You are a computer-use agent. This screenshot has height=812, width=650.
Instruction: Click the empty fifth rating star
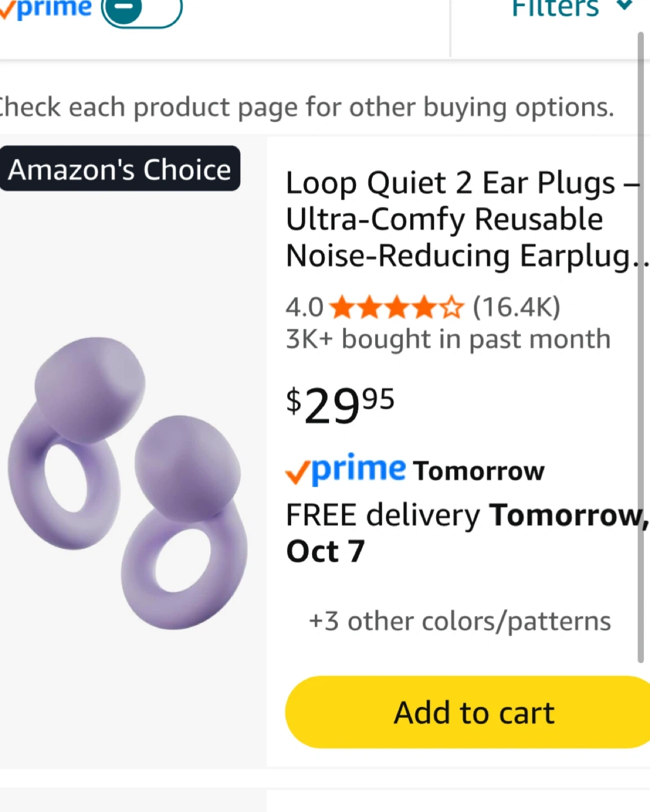pyautogui.click(x=451, y=308)
